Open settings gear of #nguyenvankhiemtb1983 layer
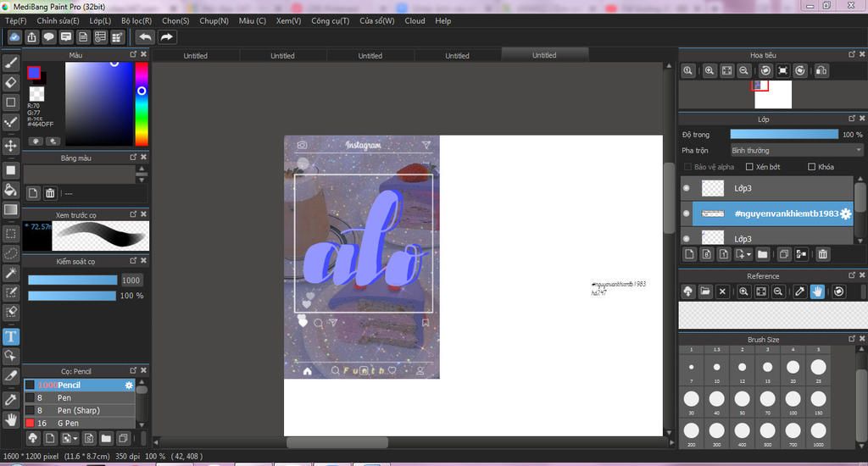This screenshot has width=868, height=466. tap(845, 214)
